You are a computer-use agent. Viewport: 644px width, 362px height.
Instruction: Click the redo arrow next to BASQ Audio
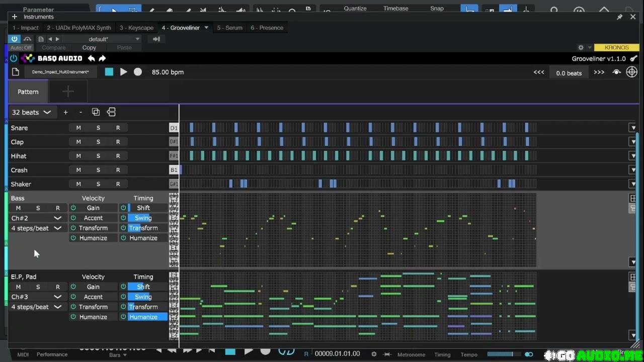102,58
